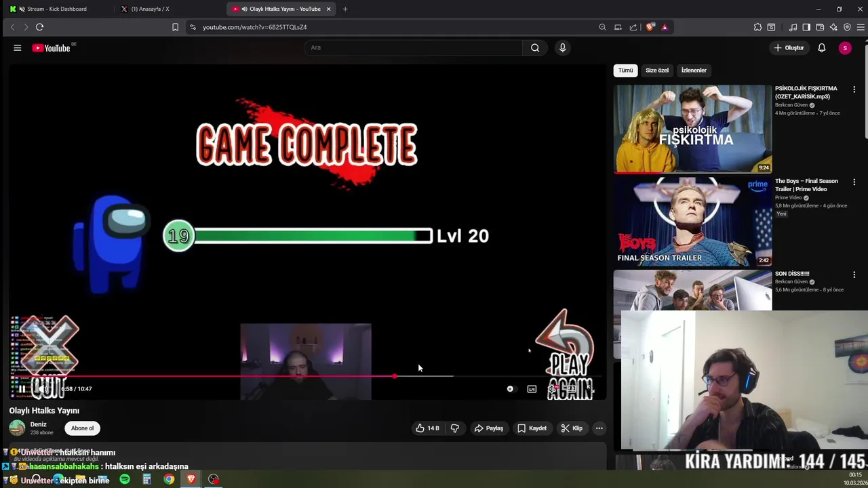Mute the video with the volume icon
Screen dimensions: 868x488
[43, 389]
